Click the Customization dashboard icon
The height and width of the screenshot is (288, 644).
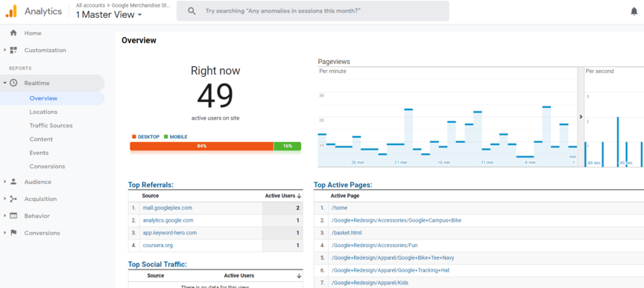point(13,50)
